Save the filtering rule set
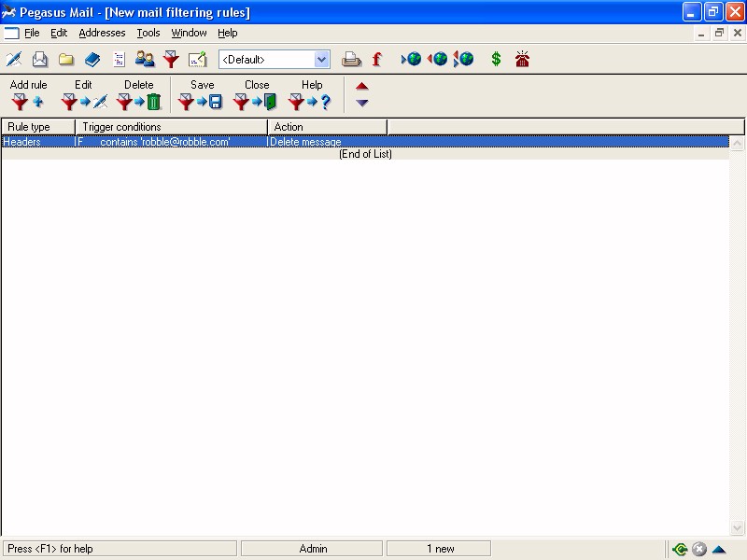This screenshot has height=560, width=747. tap(202, 94)
